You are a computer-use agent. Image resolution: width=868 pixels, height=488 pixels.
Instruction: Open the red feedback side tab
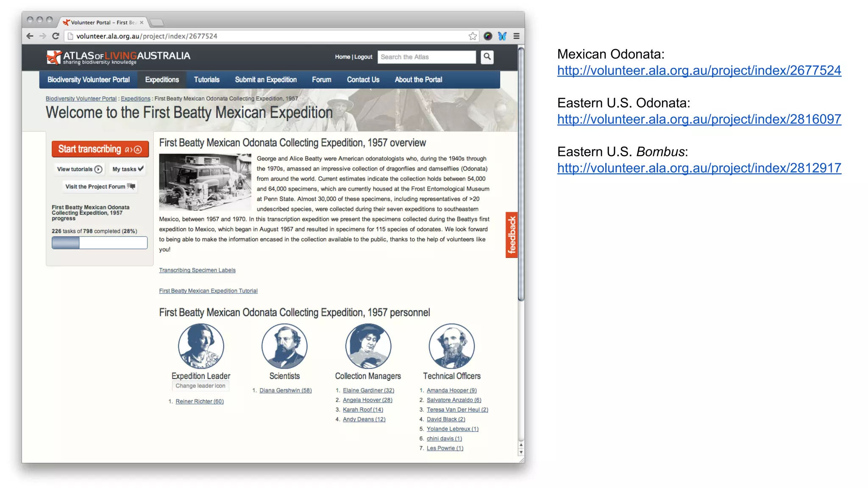click(x=512, y=235)
